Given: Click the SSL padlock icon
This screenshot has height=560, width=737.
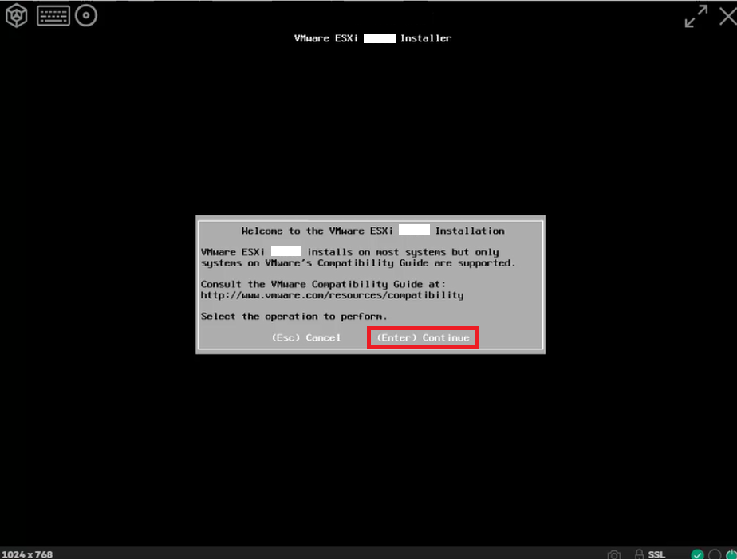Looking at the screenshot, I should coord(639,554).
